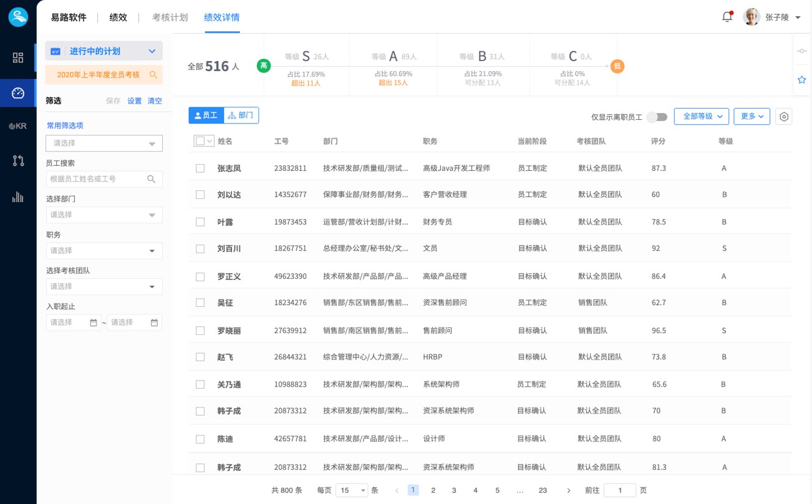Switch to the 考核计划 tab
The height and width of the screenshot is (504, 812).
point(170,17)
